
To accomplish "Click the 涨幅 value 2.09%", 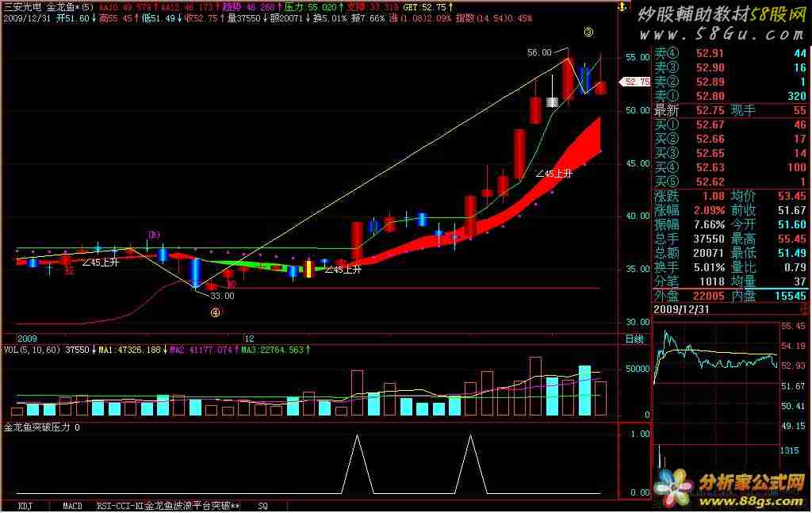I will tap(709, 211).
